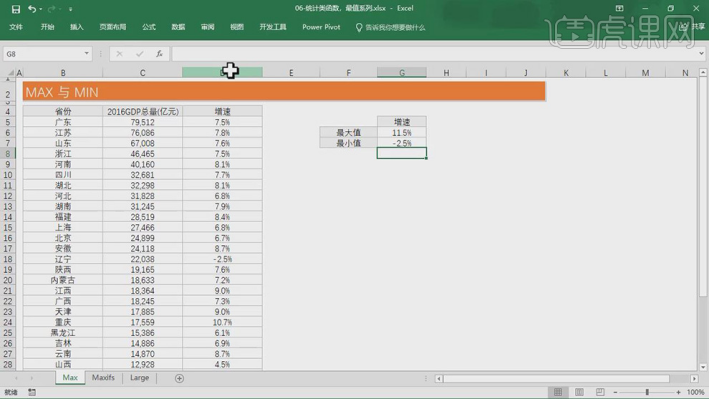Click the Name Box showing G8
The image size is (709, 399).
[x=43, y=54]
